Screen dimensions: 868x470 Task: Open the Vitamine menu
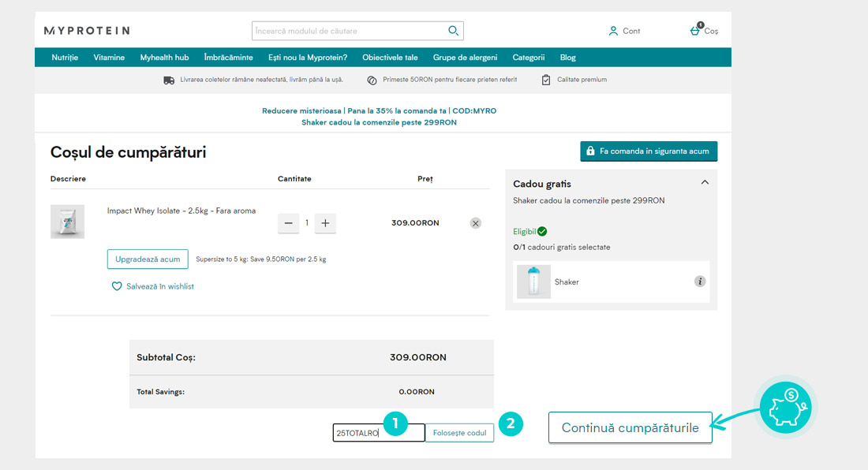(x=109, y=58)
